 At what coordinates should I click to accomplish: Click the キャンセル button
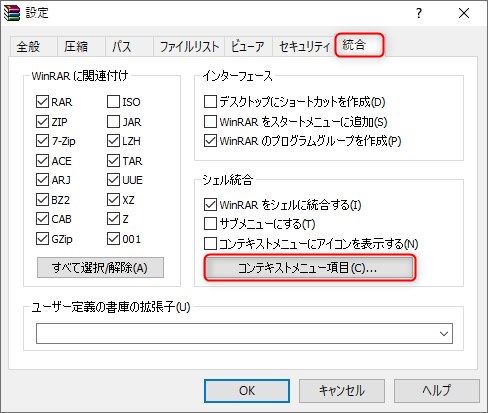pyautogui.click(x=342, y=391)
